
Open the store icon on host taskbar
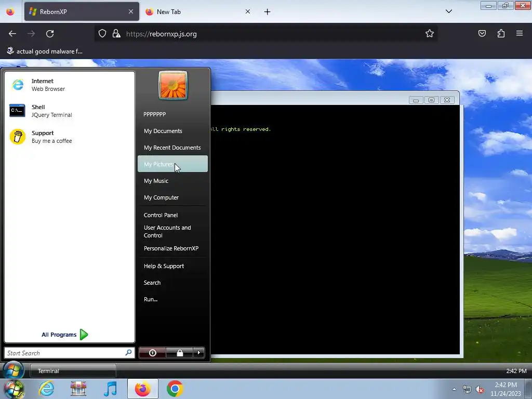click(78, 389)
